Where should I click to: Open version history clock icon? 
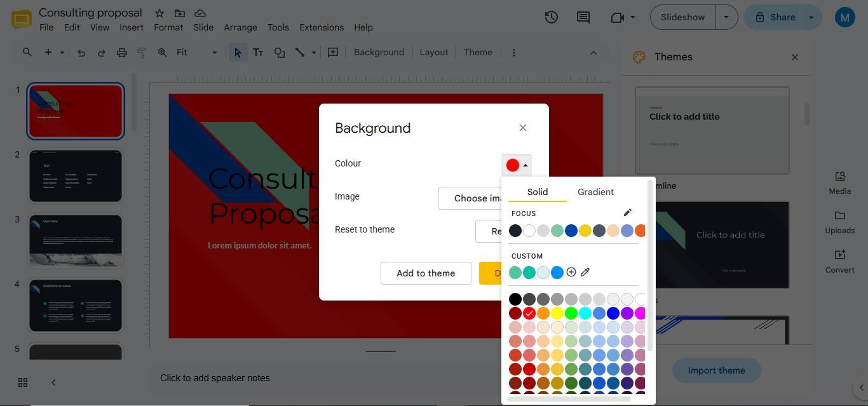point(552,17)
